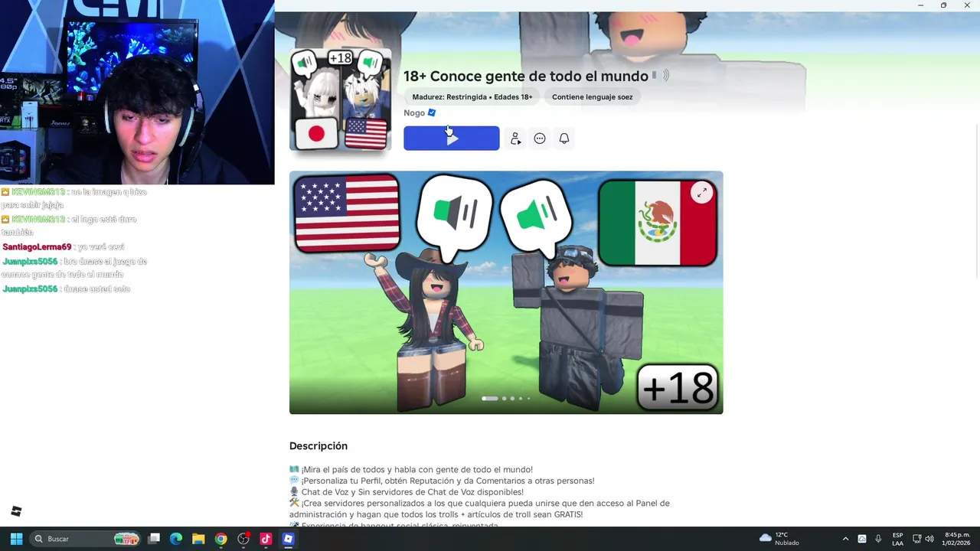Start the game with the blue Play button
The width and height of the screenshot is (980, 551).
[x=451, y=139]
